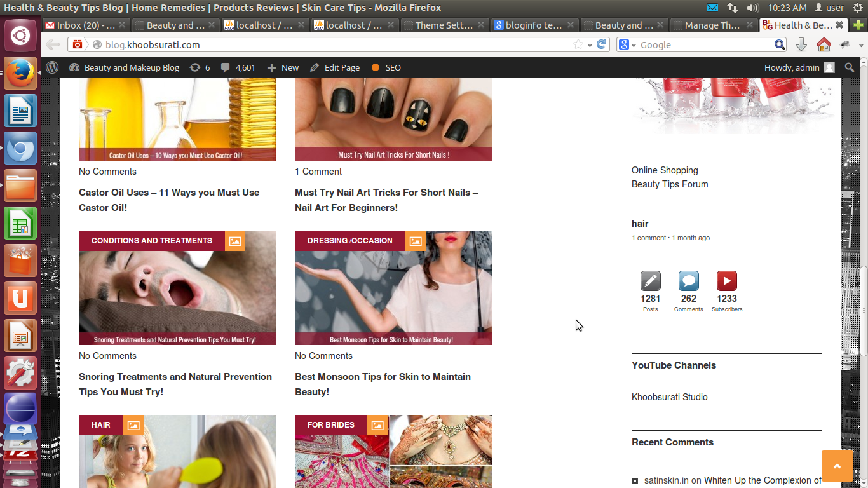868x488 pixels.
Task: Switch to the Manage Themes tab
Action: (712, 25)
